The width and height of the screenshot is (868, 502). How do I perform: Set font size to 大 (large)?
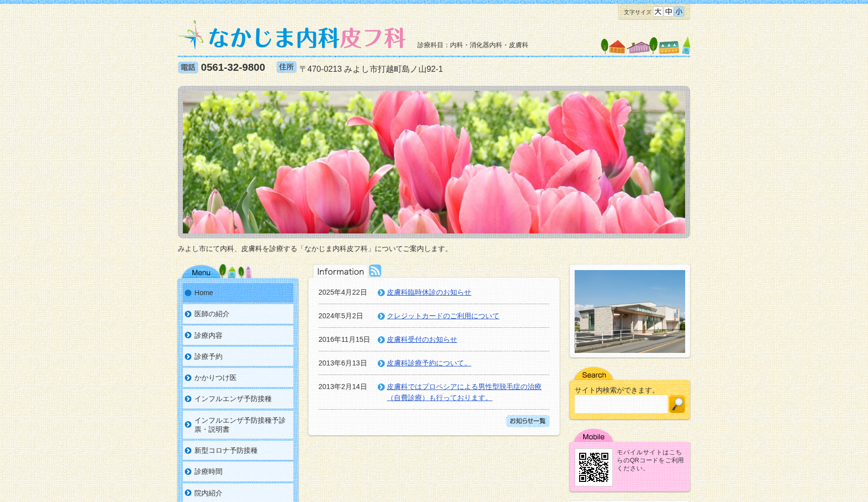[658, 12]
